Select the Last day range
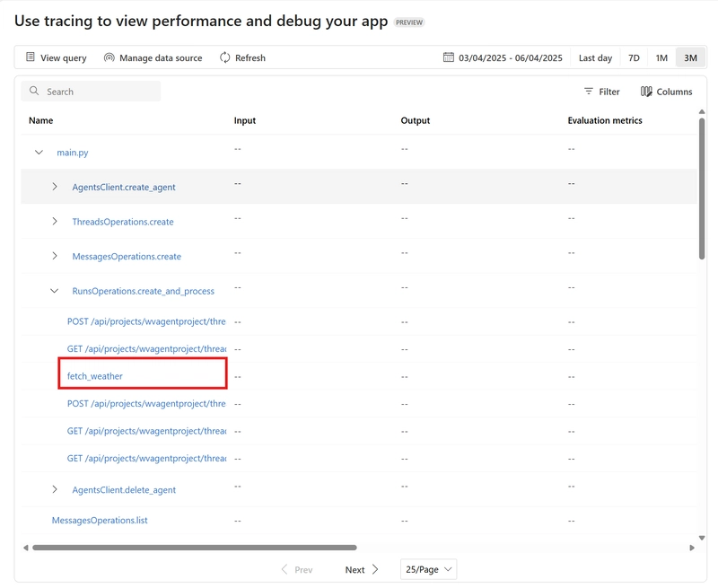The image size is (718, 588). tap(595, 57)
